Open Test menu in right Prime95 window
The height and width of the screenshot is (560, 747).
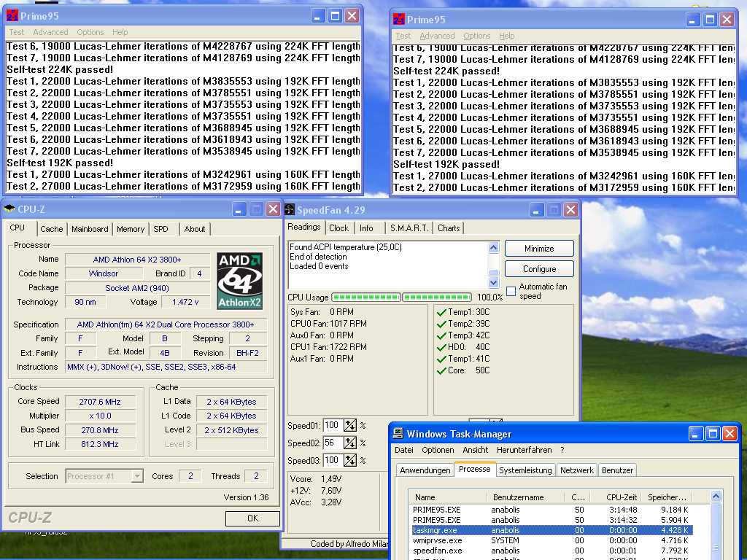coord(403,36)
